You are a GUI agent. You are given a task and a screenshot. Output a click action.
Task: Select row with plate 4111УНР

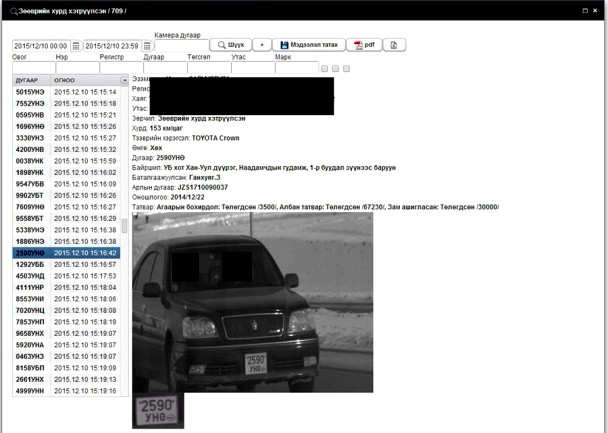(66, 287)
